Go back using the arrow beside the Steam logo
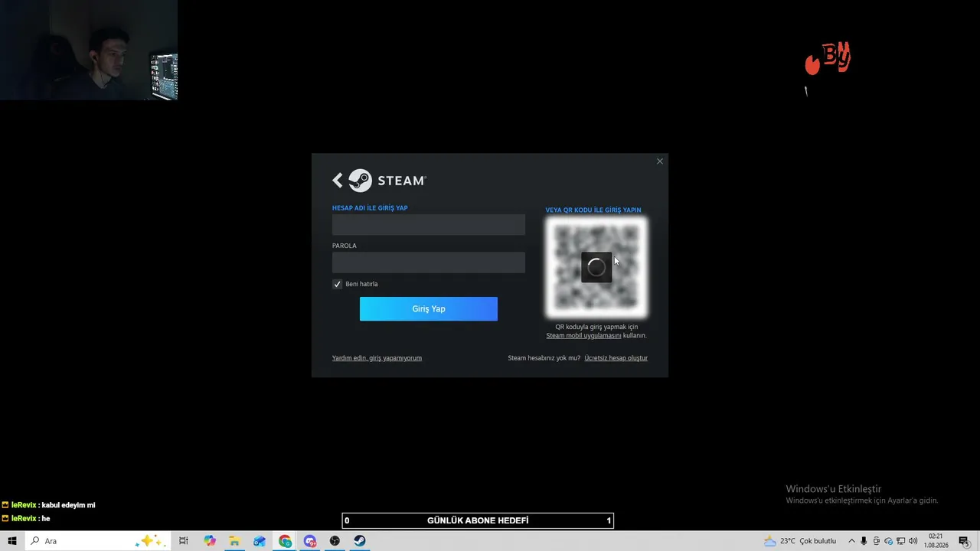 point(338,181)
